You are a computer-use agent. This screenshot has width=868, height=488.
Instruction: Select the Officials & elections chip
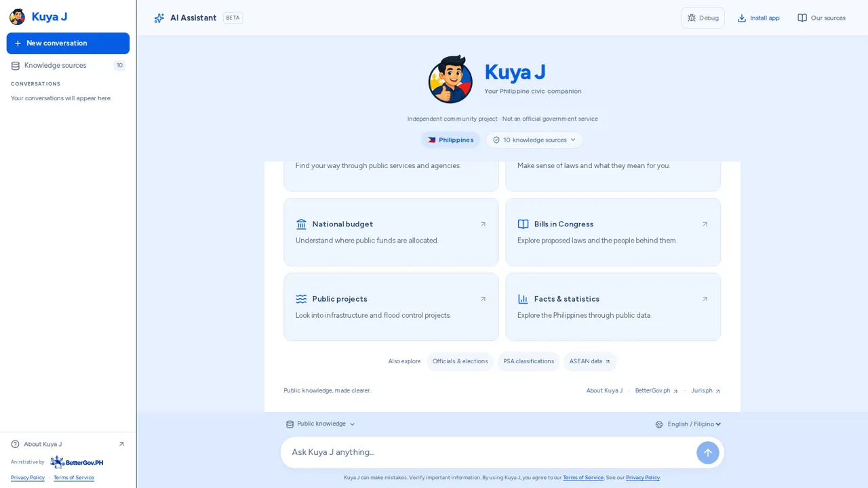coord(460,361)
